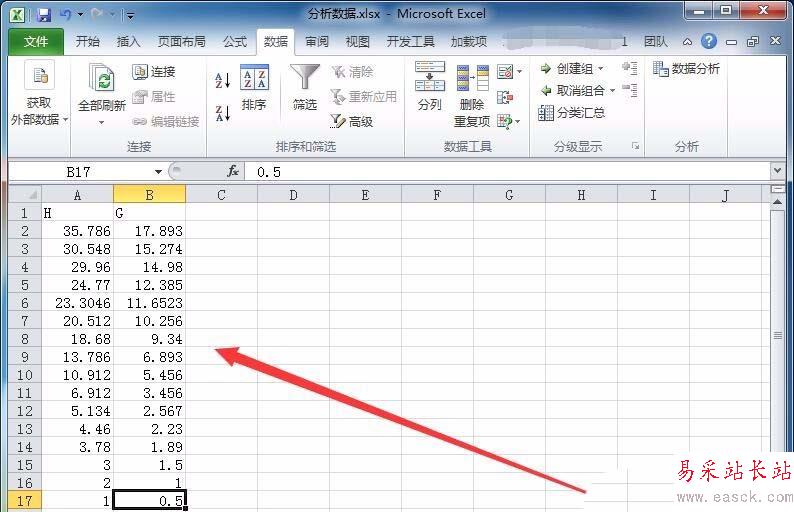
Task: Click the Select All corner button
Action: coord(25,194)
